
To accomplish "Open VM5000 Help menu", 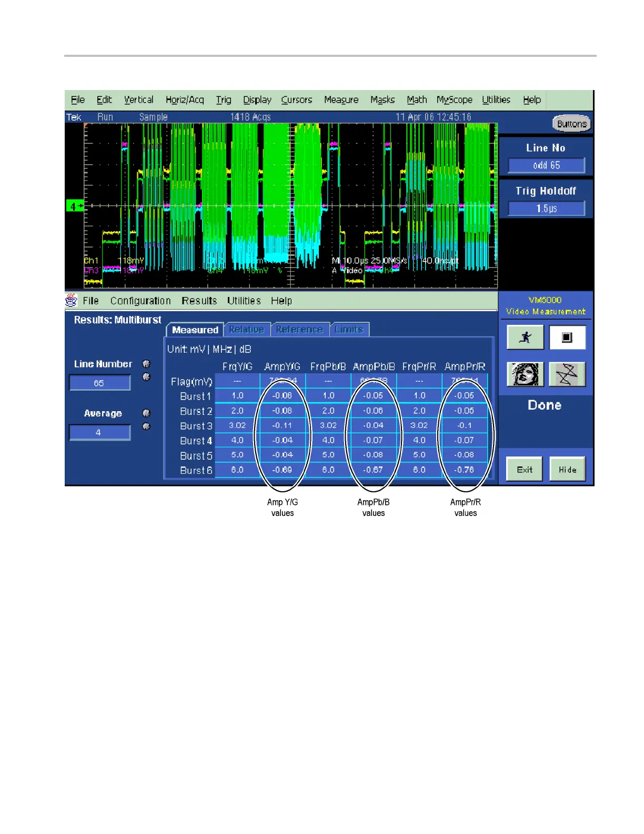I will (x=281, y=301).
